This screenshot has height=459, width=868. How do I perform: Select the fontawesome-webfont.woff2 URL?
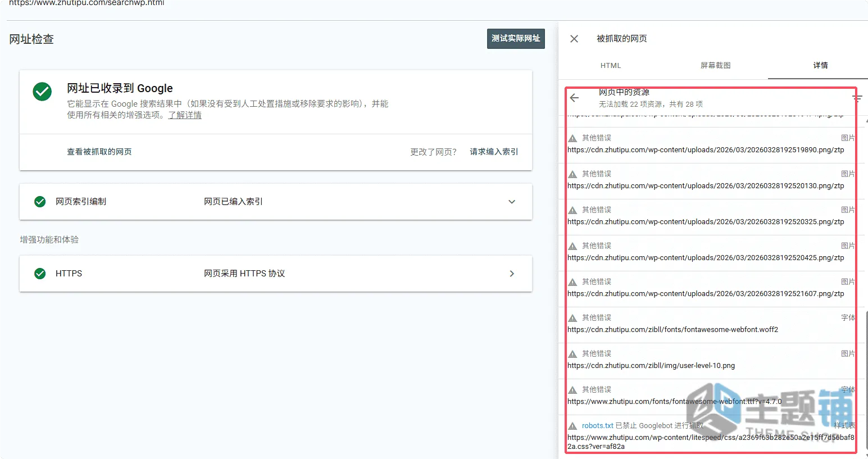(673, 330)
